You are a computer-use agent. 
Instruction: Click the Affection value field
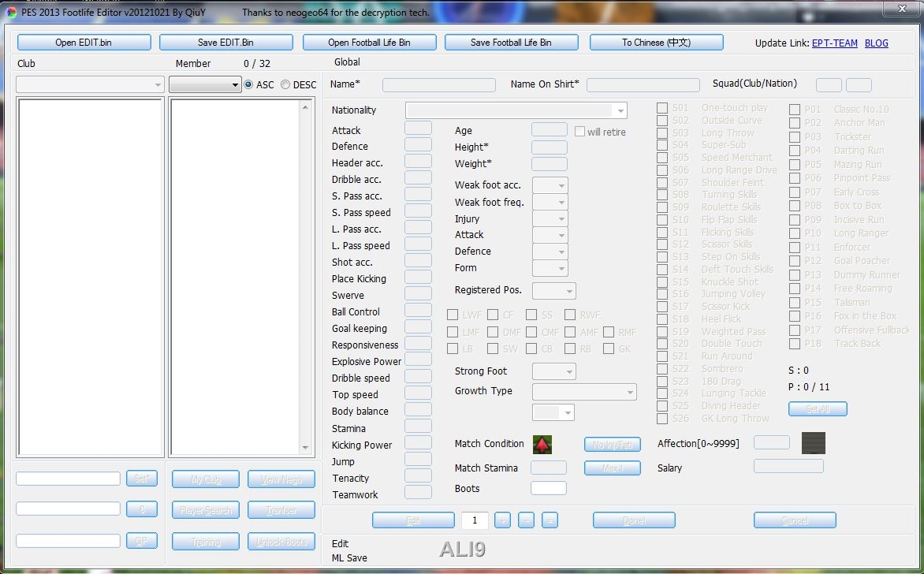771,442
